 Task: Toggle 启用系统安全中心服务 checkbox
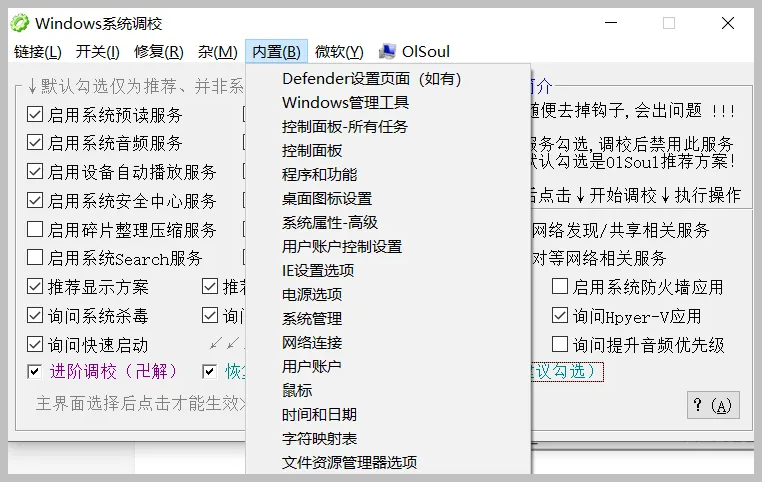[35, 200]
